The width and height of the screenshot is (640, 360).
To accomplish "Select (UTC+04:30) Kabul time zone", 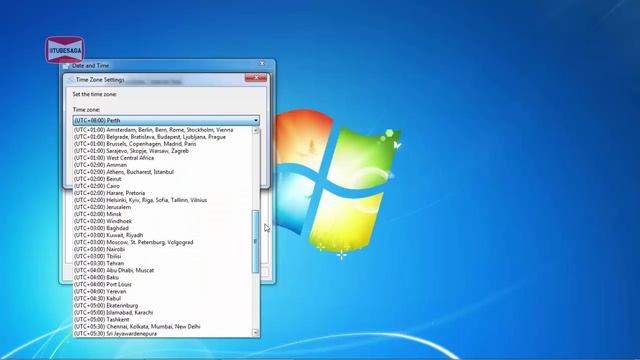I will tap(163, 298).
